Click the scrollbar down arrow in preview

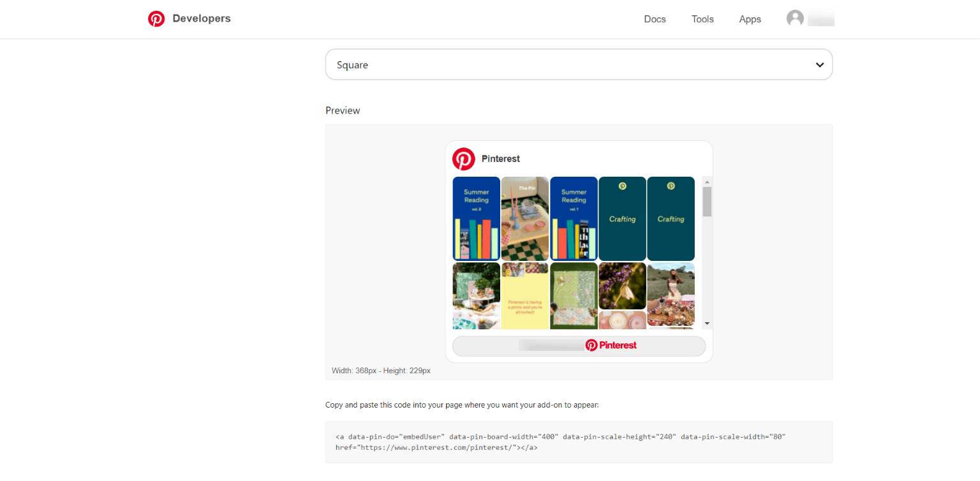point(707,323)
